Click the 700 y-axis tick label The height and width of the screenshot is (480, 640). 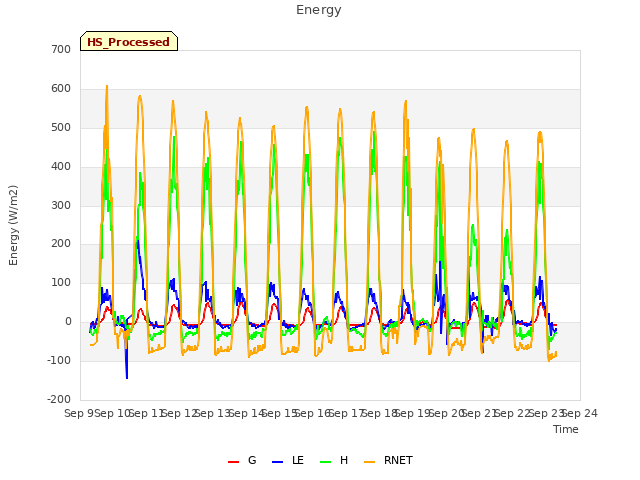(61, 50)
